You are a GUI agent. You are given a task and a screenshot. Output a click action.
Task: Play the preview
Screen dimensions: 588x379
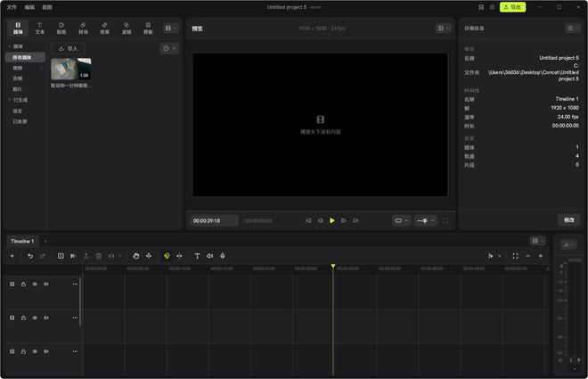(332, 220)
